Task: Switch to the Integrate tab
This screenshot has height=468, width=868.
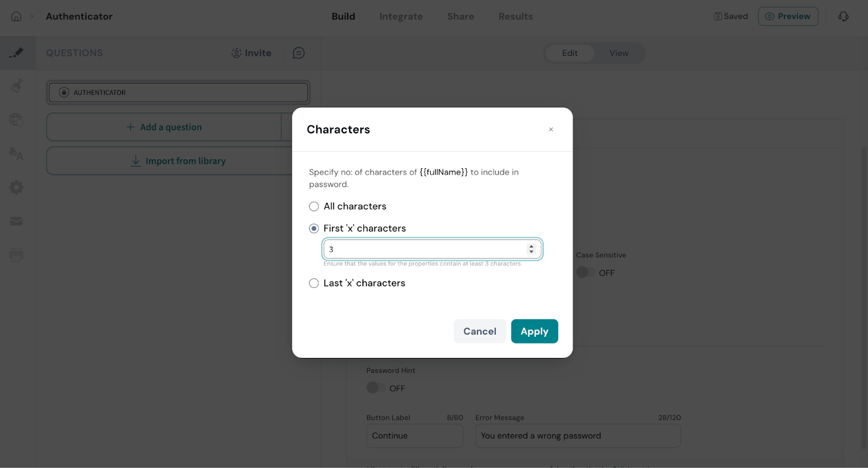Action: pos(401,16)
